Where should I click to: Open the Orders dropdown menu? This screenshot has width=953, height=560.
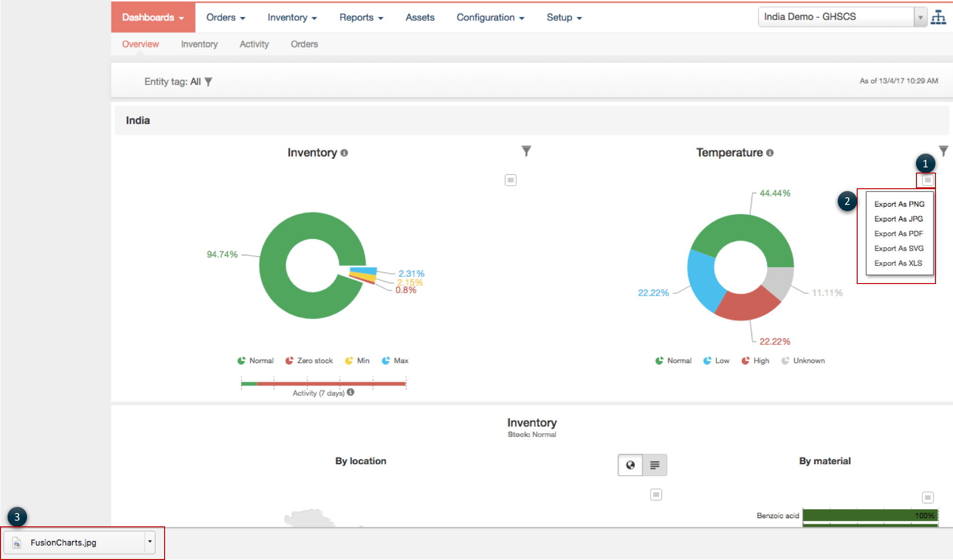pyautogui.click(x=225, y=18)
